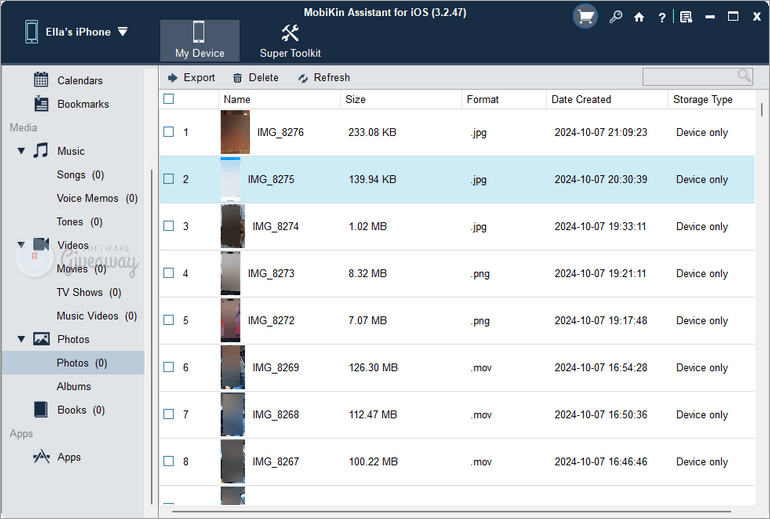Image resolution: width=770 pixels, height=519 pixels.
Task: Check the box for IMG_8272
Action: click(168, 320)
